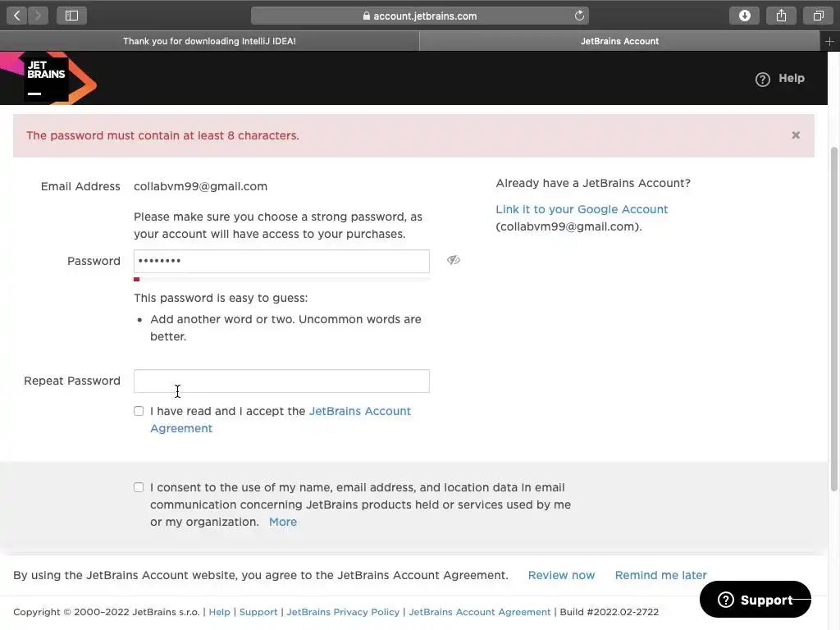Open JetBrains Privacy Policy footer link

click(x=343, y=612)
